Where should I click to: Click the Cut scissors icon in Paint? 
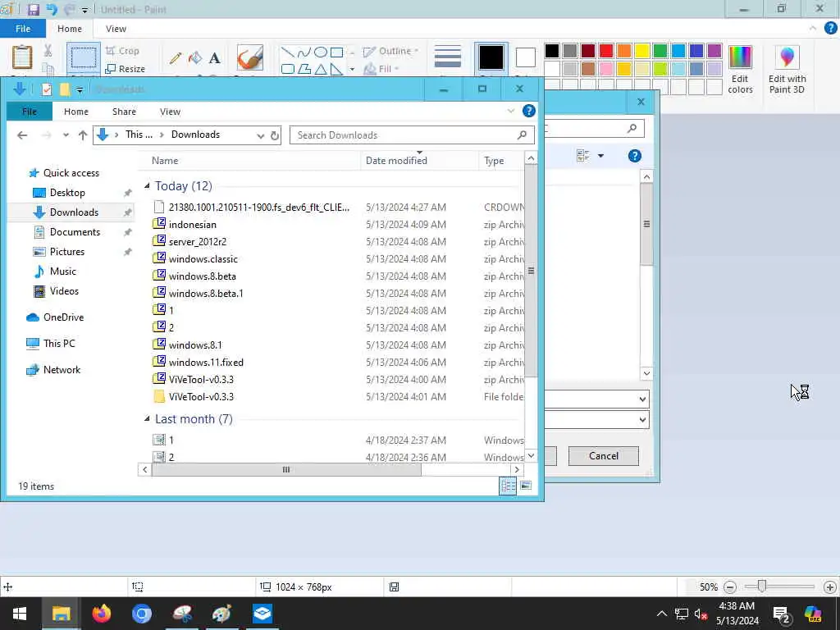point(48,51)
